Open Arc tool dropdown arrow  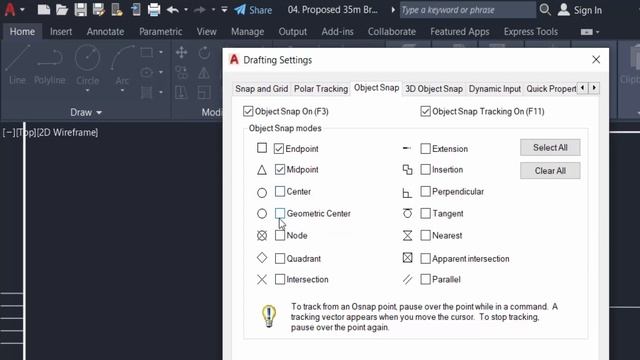coord(122,90)
